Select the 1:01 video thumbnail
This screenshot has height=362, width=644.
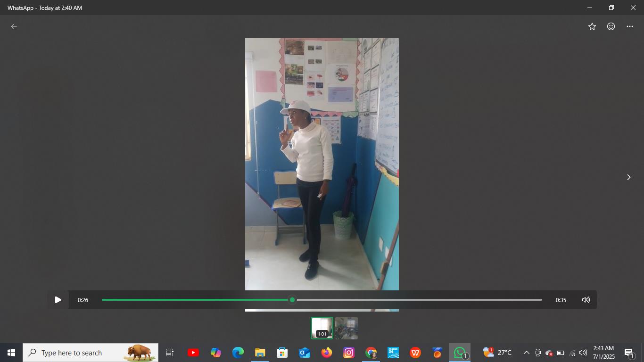(x=322, y=328)
